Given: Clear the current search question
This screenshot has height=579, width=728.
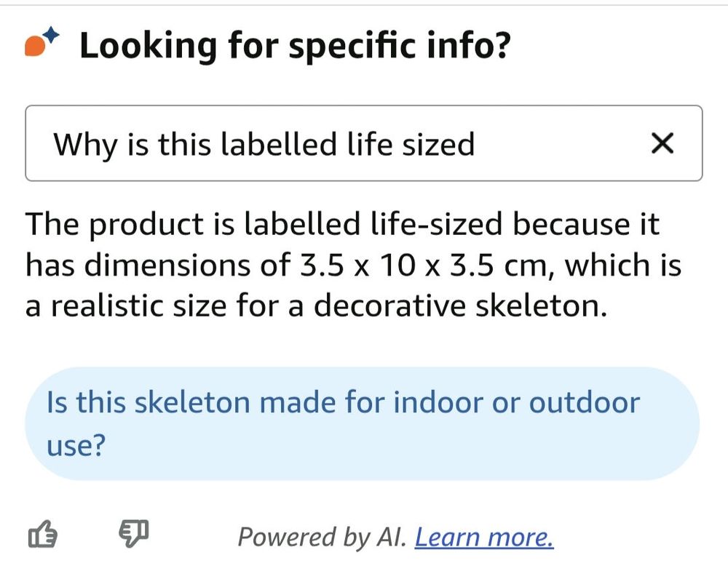Looking at the screenshot, I should pos(662,143).
